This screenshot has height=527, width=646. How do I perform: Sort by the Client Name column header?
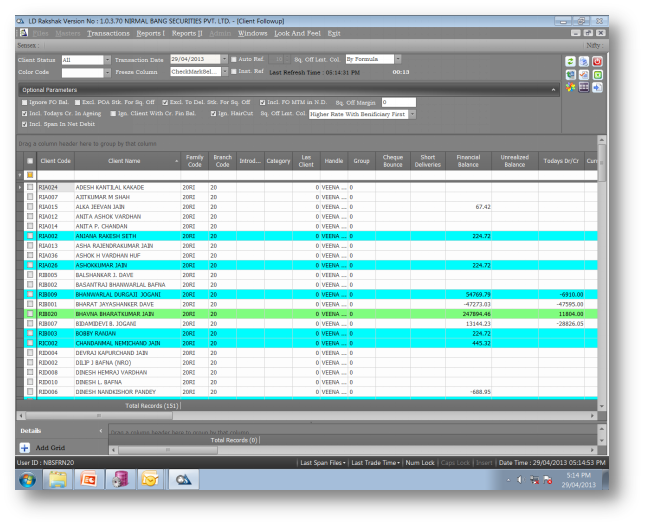click(x=126, y=160)
